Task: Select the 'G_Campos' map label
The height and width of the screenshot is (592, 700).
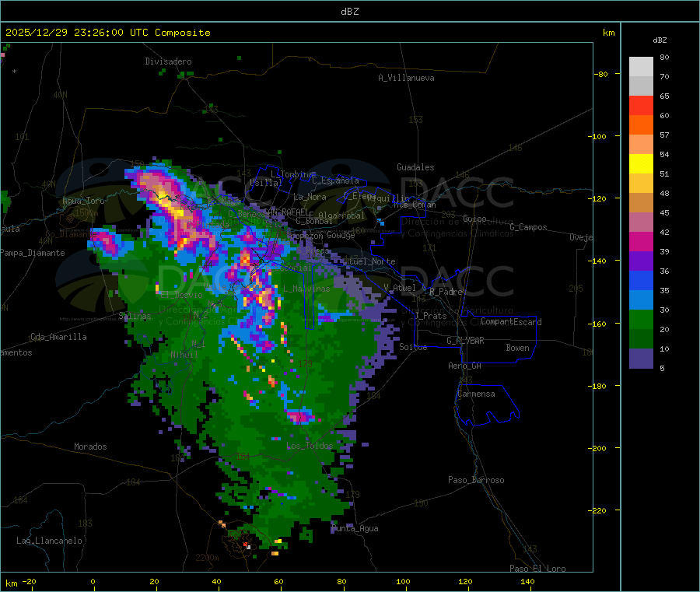Action: click(x=528, y=227)
